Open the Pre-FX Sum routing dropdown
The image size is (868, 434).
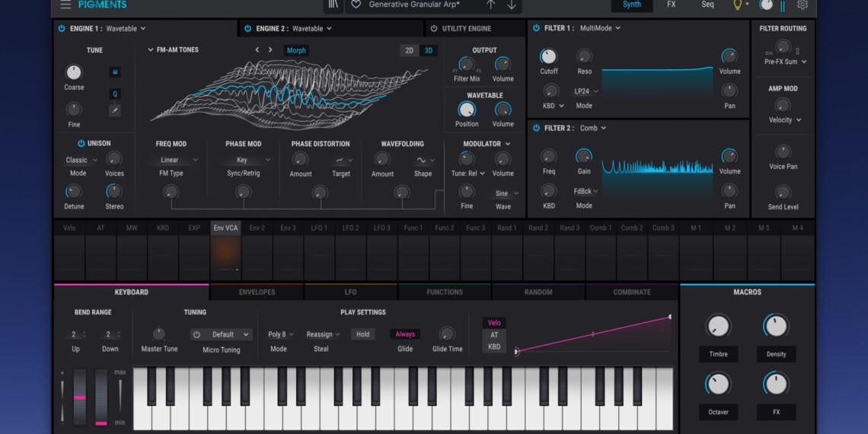[x=785, y=62]
